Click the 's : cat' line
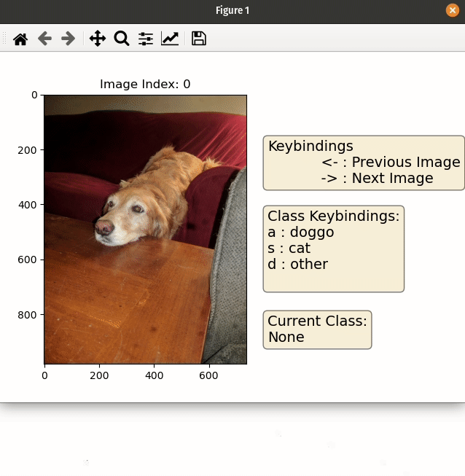This screenshot has height=476, width=465. click(289, 249)
